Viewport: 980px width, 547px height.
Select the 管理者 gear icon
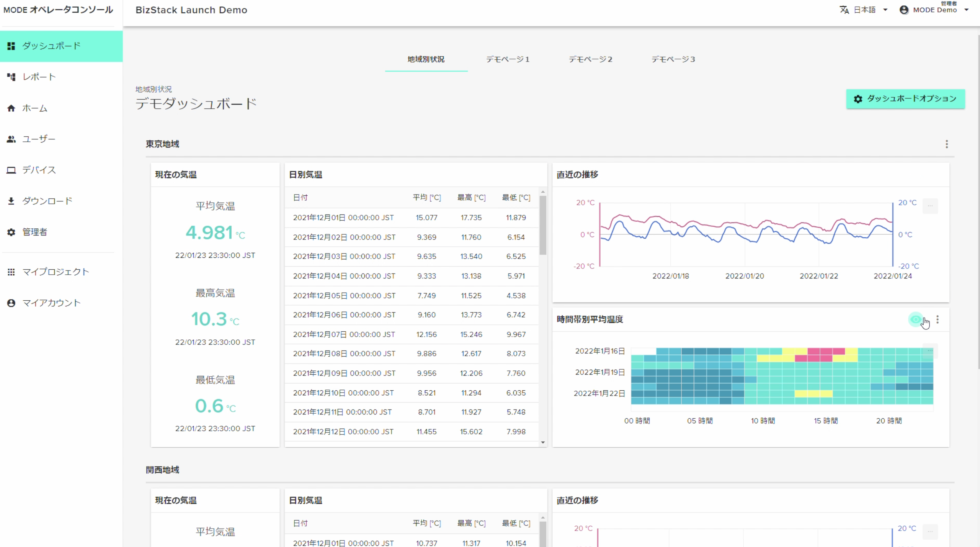11,232
